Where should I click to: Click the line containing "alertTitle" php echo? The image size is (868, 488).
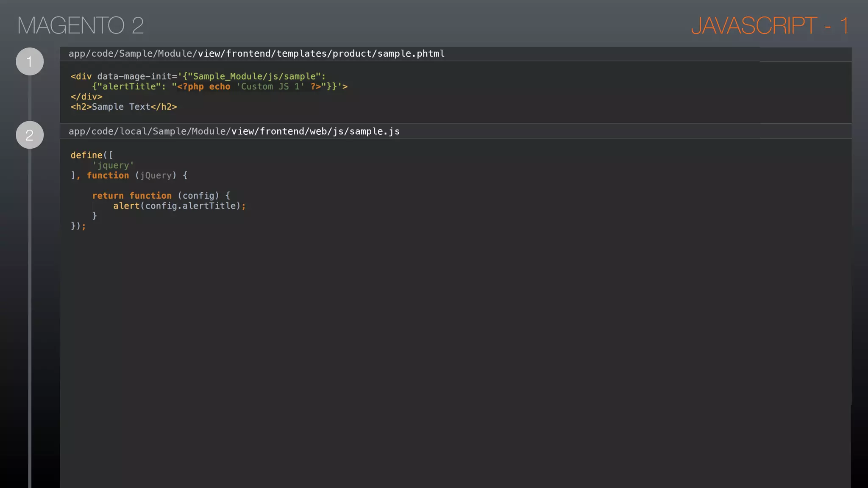click(220, 86)
